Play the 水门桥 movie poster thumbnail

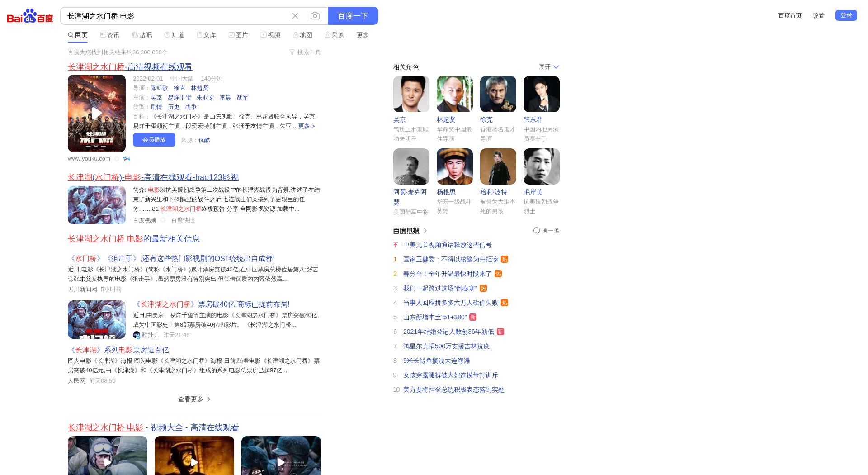(x=97, y=113)
